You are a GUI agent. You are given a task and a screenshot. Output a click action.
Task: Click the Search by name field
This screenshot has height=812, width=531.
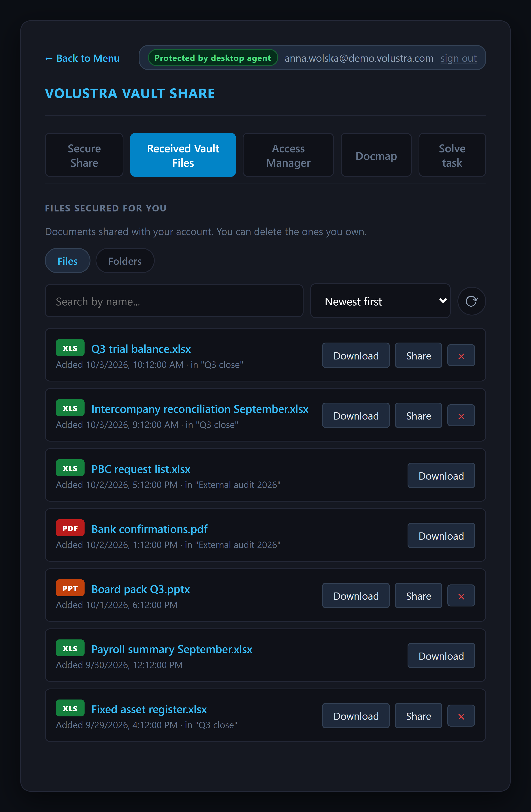(x=174, y=301)
